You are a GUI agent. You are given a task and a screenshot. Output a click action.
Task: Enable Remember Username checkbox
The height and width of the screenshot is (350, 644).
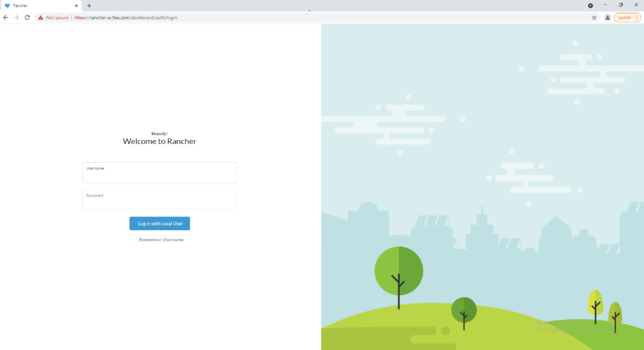[135, 240]
